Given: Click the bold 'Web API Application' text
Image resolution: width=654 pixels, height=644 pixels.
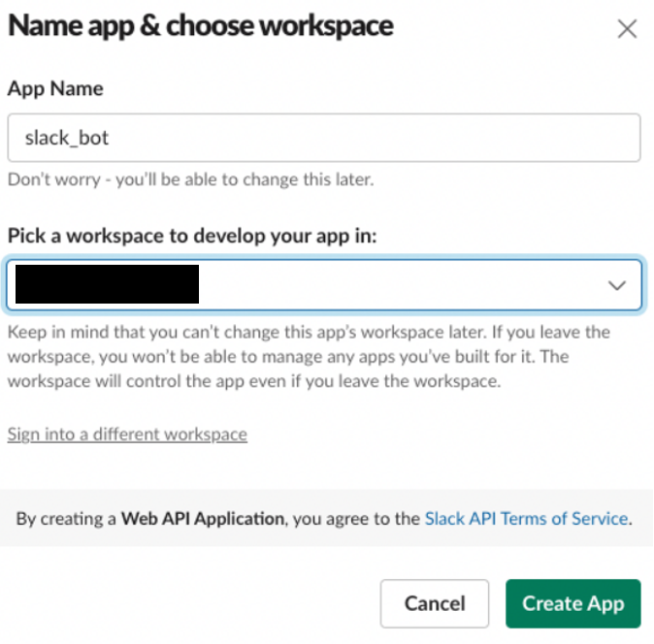Looking at the screenshot, I should 203,519.
